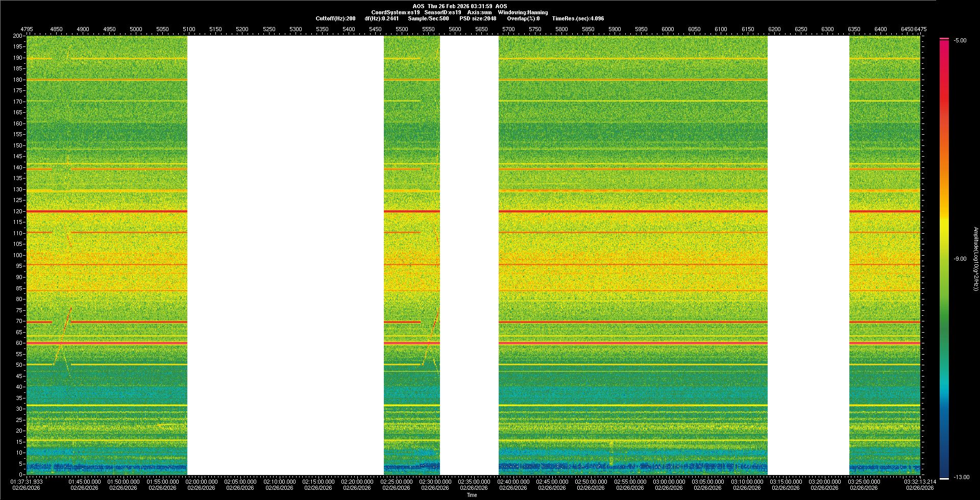
Task: Click the Time label below the x-axis
Action: pos(472,495)
